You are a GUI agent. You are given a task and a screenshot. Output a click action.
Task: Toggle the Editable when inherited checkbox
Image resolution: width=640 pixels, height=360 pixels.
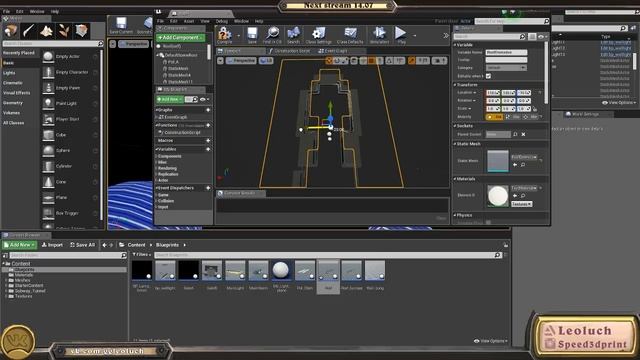488,76
